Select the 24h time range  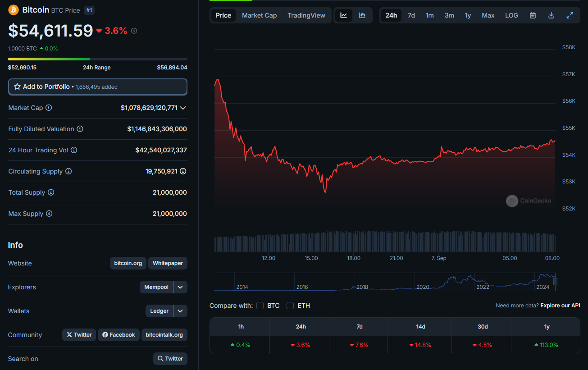(x=391, y=15)
